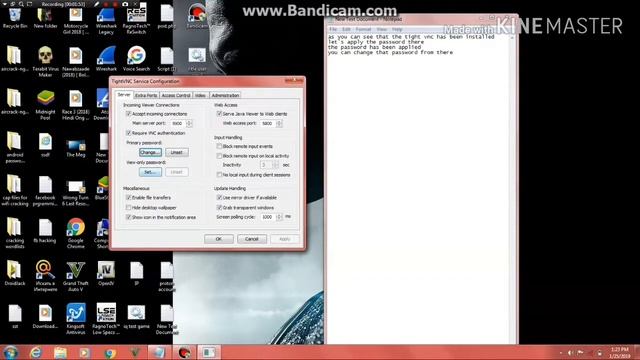Open the File menu in Notepad
640x360 pixels.
[x=333, y=29]
